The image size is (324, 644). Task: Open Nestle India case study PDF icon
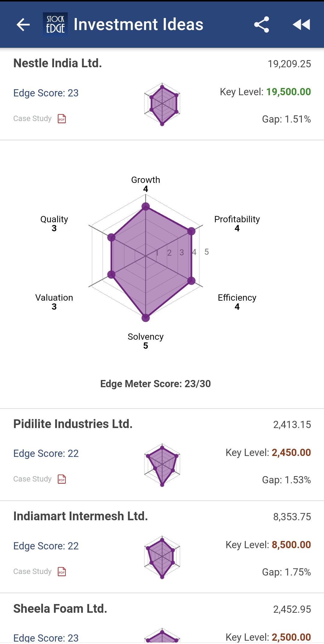[x=62, y=119]
